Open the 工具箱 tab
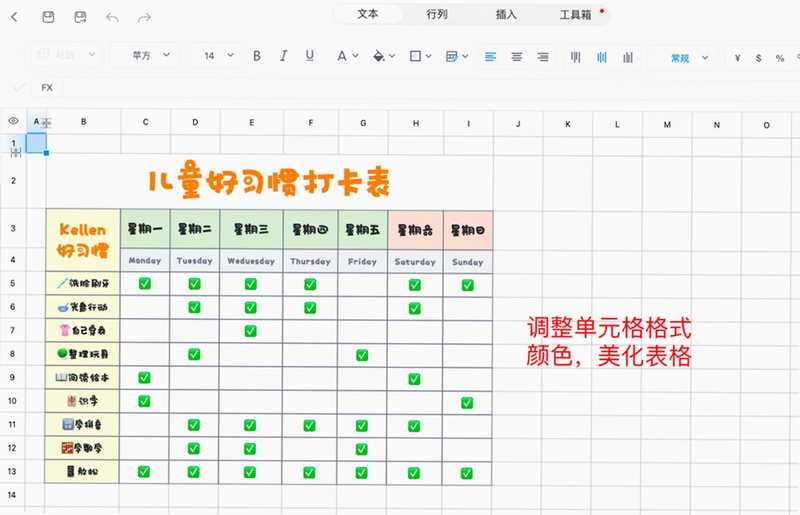 tap(576, 15)
